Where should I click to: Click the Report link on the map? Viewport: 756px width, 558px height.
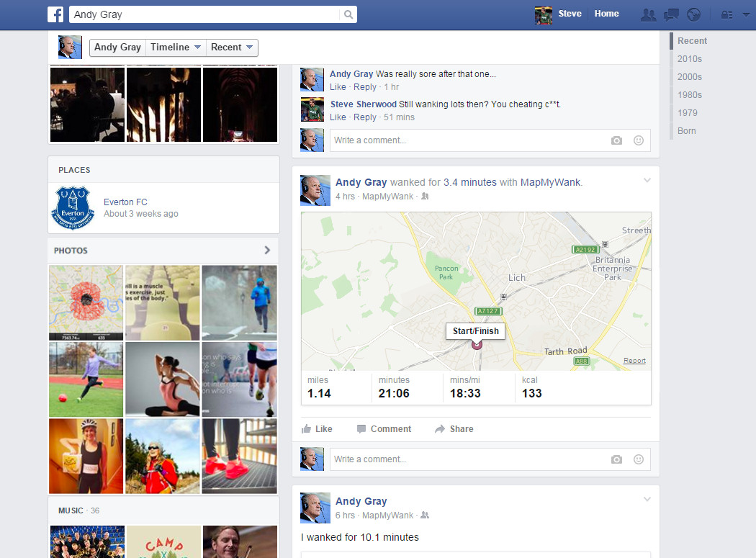click(x=634, y=360)
